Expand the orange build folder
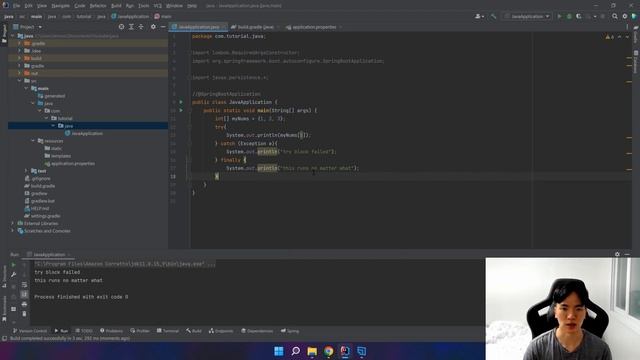Screen dimensions: 640x360 [x=19, y=58]
